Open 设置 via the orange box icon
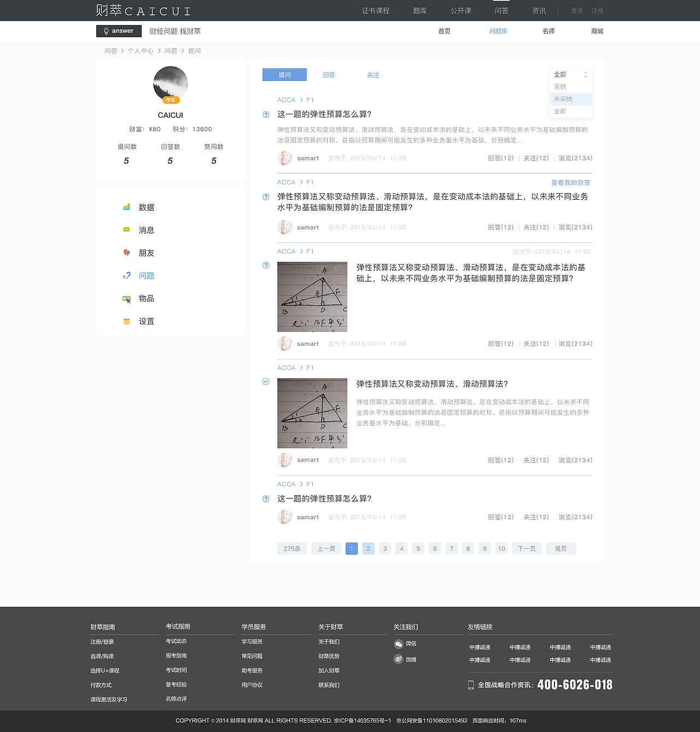Image resolution: width=700 pixels, height=732 pixels. tap(126, 321)
